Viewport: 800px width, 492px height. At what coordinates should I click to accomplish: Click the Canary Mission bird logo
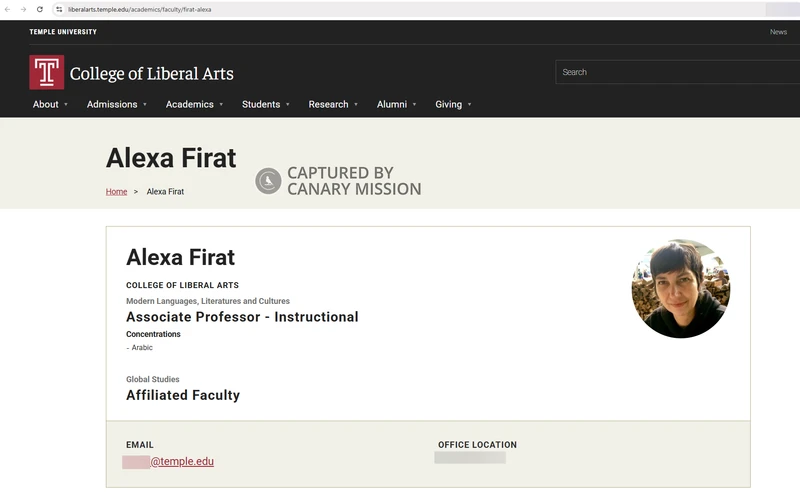268,181
